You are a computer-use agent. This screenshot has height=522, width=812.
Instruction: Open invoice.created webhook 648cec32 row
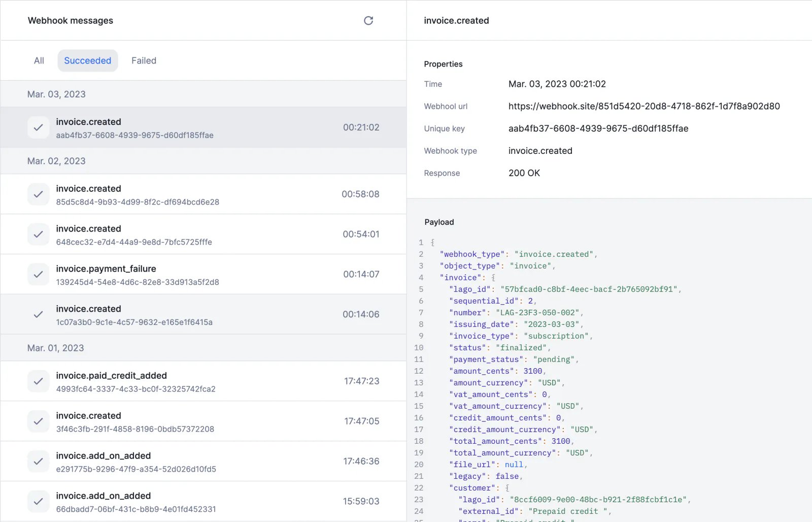point(204,235)
